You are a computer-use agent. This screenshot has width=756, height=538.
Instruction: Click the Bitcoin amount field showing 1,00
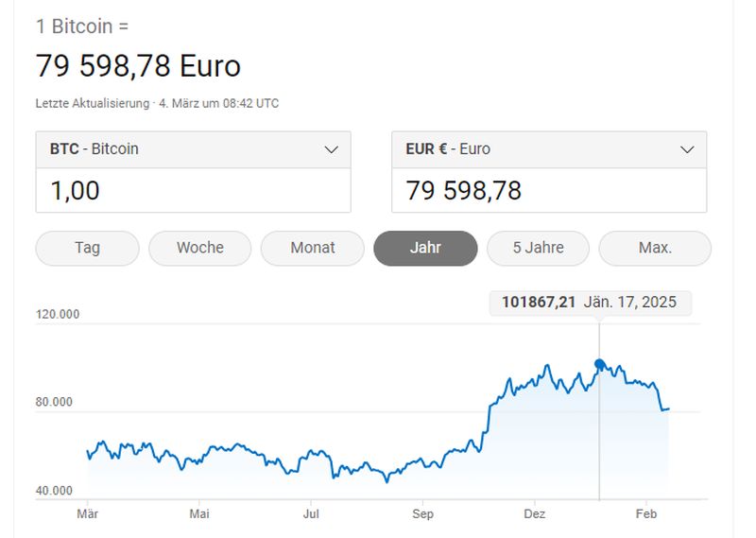[x=194, y=191]
